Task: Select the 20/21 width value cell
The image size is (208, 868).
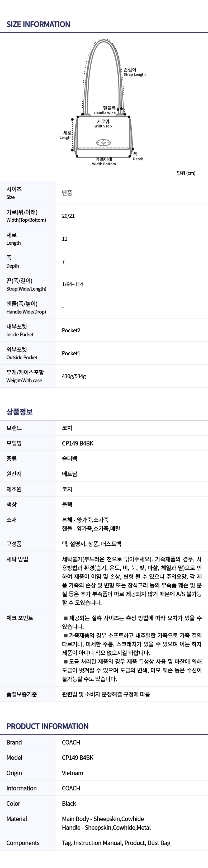Action: click(68, 216)
